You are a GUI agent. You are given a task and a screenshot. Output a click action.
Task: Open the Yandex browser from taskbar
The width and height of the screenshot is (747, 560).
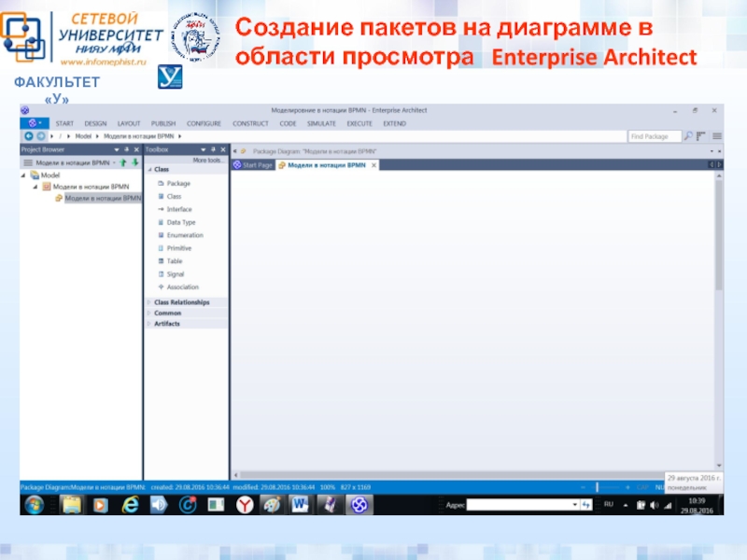coord(244,504)
